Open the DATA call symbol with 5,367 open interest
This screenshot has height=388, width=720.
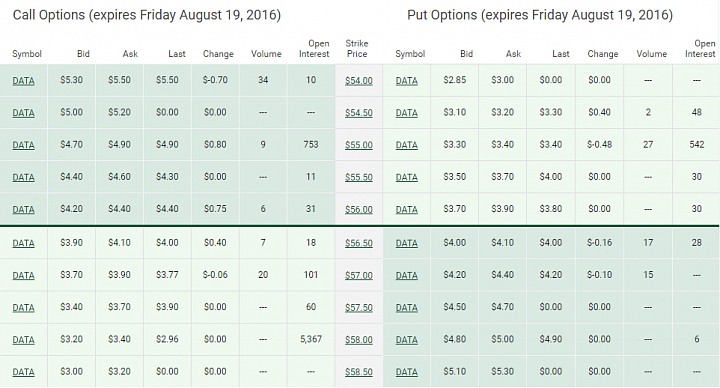point(23,340)
